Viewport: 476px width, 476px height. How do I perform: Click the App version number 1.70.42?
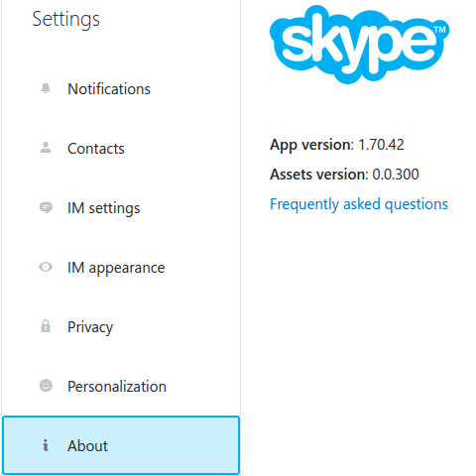pyautogui.click(x=381, y=145)
